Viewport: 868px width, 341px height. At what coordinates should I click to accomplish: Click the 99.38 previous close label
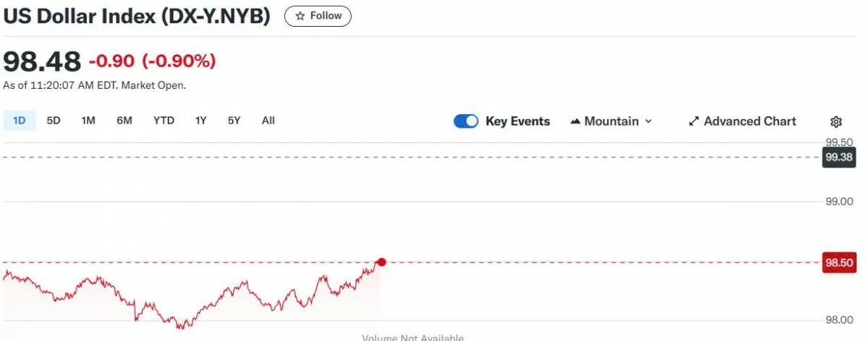[838, 157]
